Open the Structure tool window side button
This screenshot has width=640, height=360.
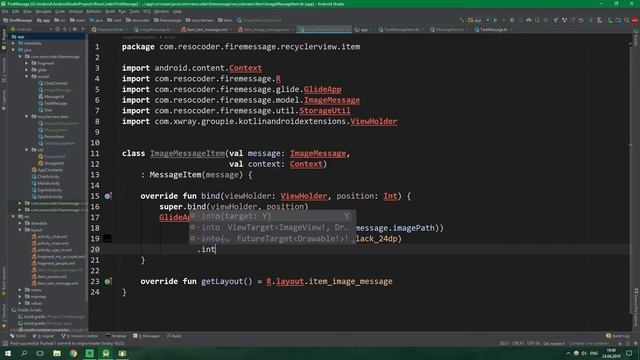[4, 69]
